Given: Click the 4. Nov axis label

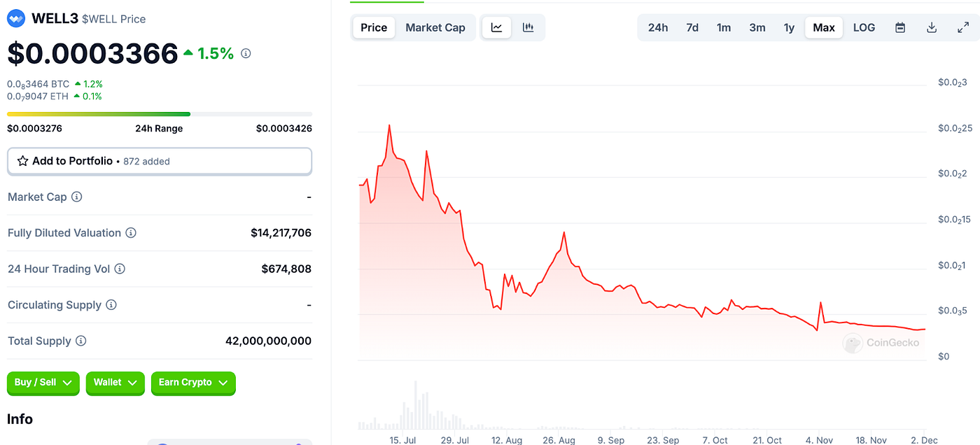Looking at the screenshot, I should [819, 440].
